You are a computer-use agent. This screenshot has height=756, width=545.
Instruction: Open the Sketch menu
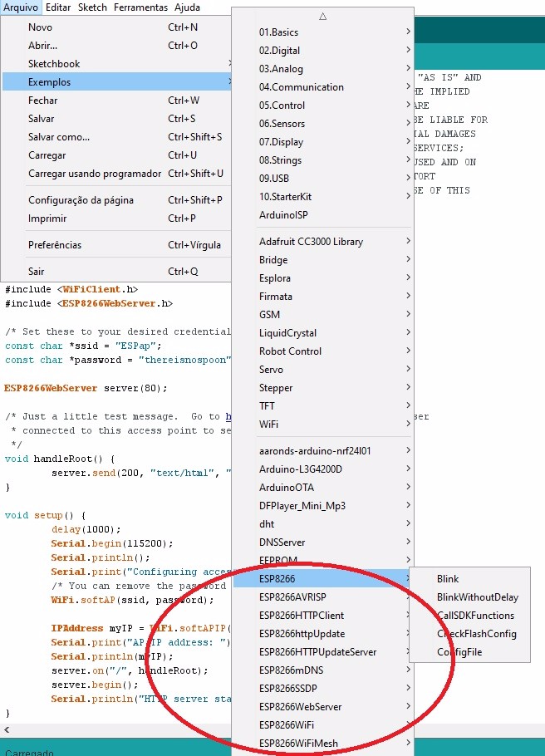92,7
